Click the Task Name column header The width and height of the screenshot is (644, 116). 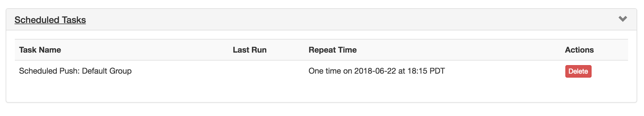click(x=40, y=50)
